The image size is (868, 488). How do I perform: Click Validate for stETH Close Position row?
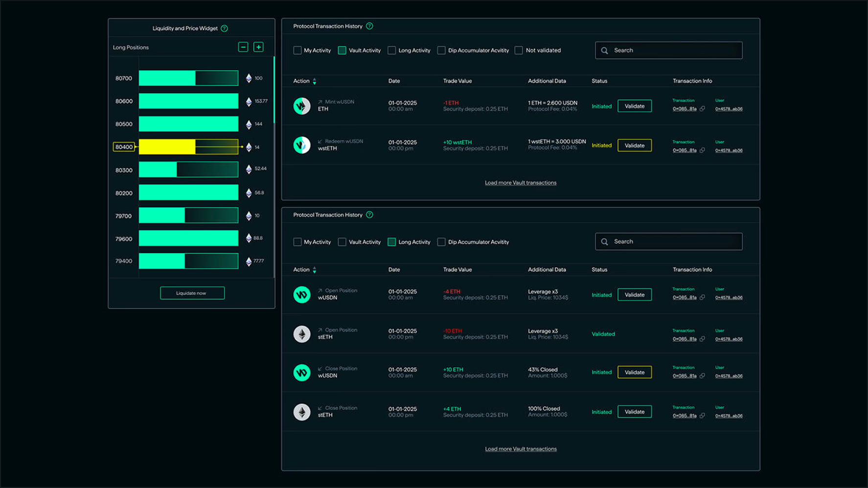[635, 412]
